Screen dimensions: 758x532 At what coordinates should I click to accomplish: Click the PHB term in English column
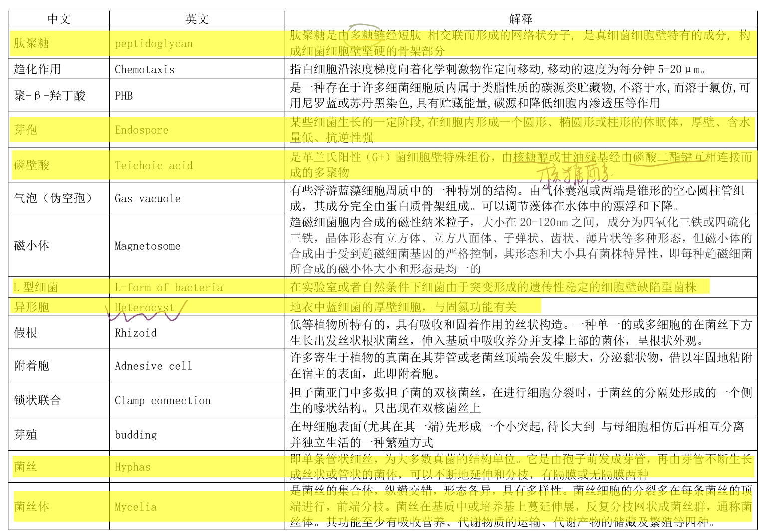pyautogui.click(x=124, y=96)
